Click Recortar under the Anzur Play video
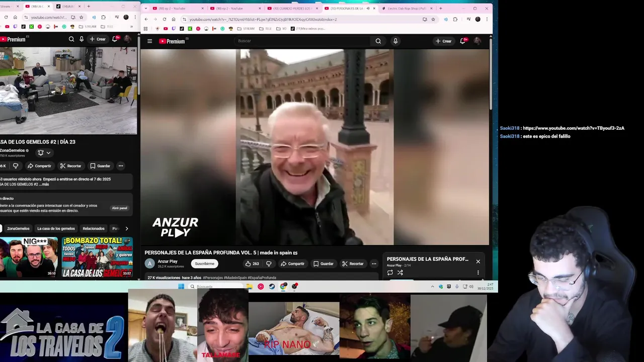Screen dimensions: 644x362 (353, 263)
